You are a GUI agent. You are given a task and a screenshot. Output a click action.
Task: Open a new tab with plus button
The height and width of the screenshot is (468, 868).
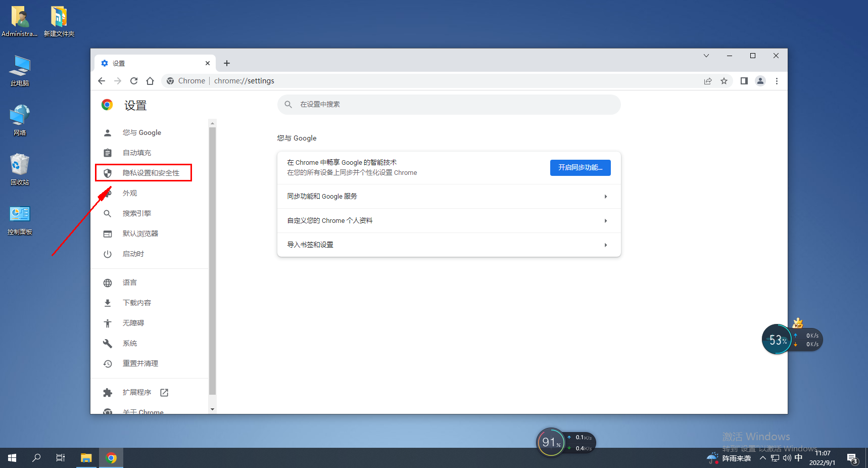[x=227, y=63]
